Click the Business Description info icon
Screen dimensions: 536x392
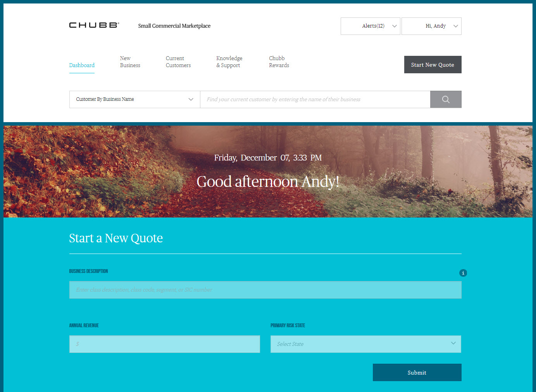point(463,273)
